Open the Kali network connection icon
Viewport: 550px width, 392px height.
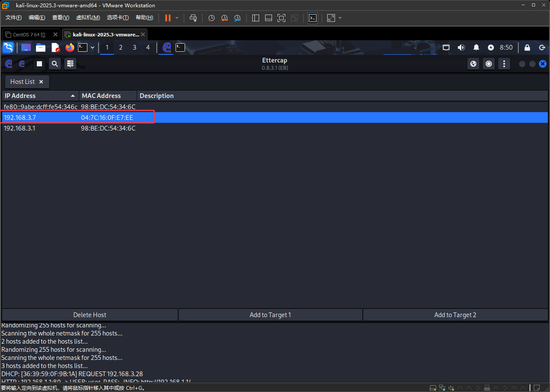tap(446, 48)
